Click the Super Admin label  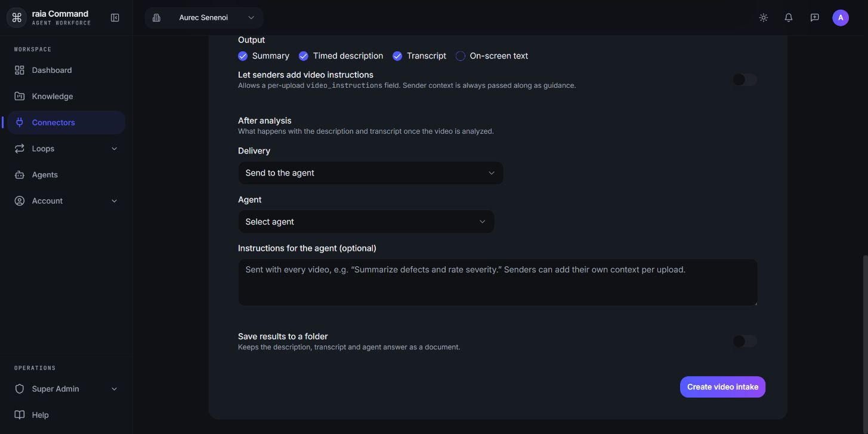[x=55, y=389]
